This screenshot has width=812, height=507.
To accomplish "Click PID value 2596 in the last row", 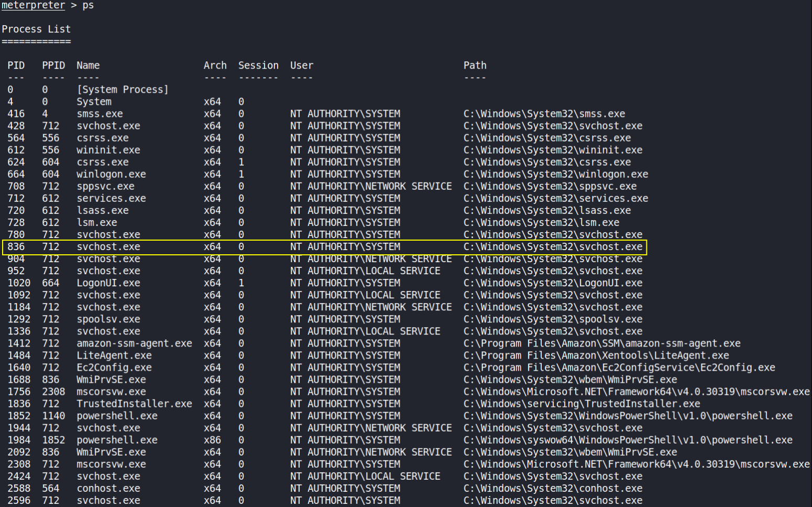I will 19,501.
